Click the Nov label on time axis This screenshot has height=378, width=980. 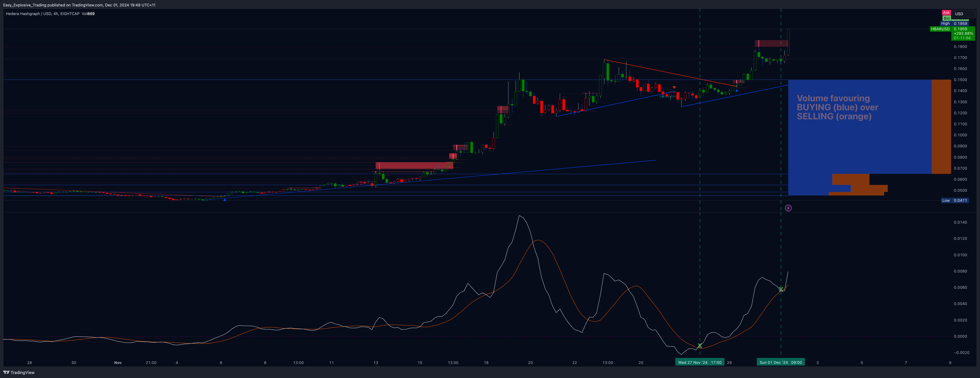(118, 363)
